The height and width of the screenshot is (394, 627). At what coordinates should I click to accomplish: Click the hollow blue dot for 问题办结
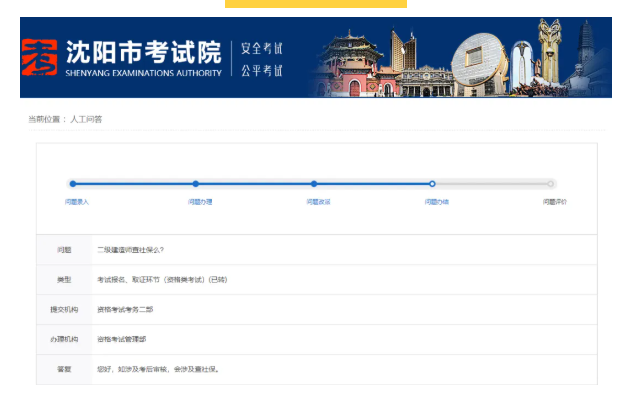(432, 184)
